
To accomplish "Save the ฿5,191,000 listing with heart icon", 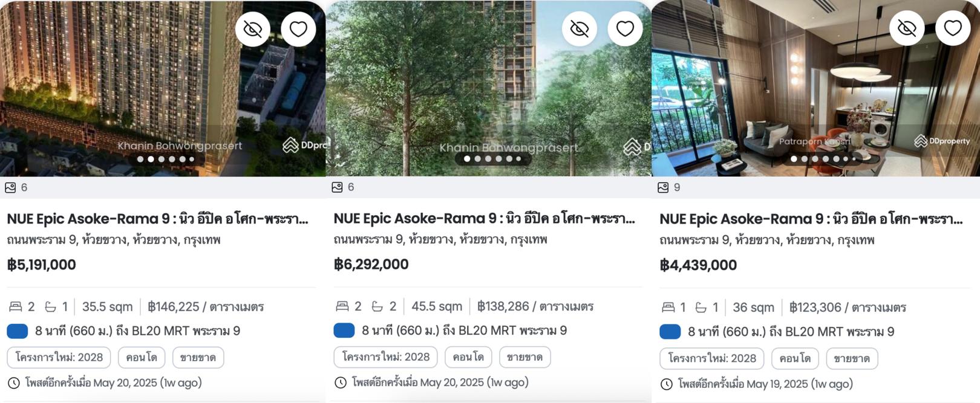I will [298, 29].
